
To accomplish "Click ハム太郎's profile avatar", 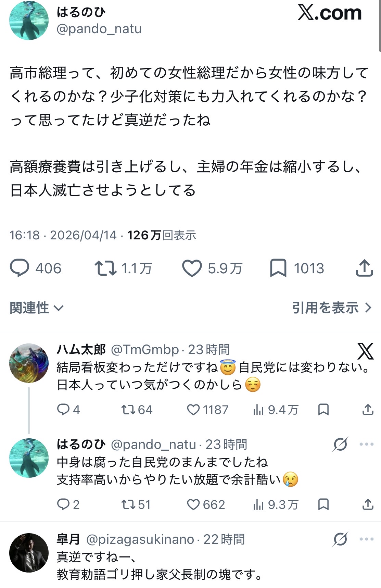I will click(x=29, y=363).
